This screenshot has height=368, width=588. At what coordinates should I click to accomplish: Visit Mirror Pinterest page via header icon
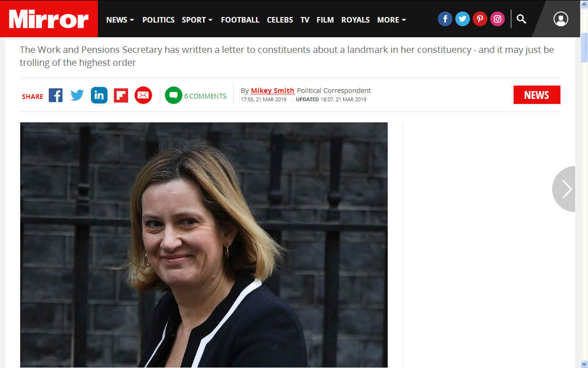480,19
